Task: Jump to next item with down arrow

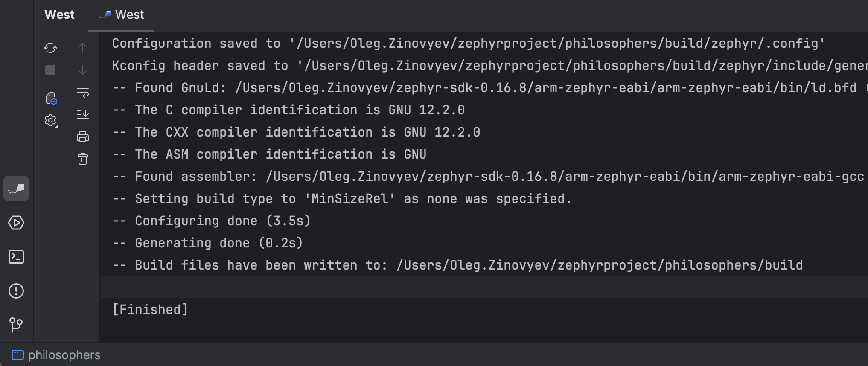Action: (x=83, y=70)
